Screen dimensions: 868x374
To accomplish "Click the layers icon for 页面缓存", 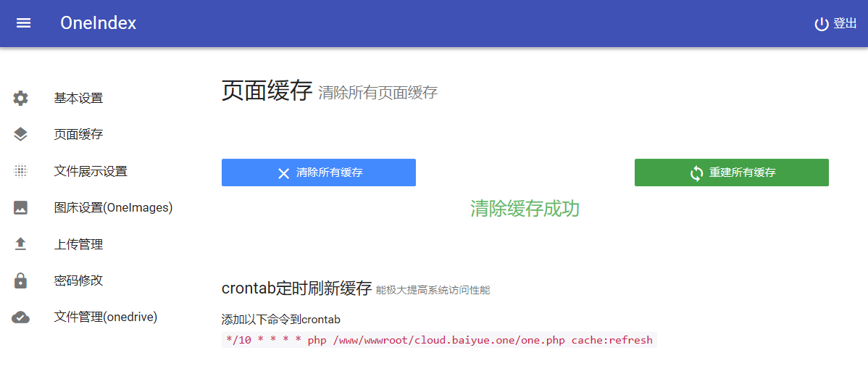I will (20, 135).
